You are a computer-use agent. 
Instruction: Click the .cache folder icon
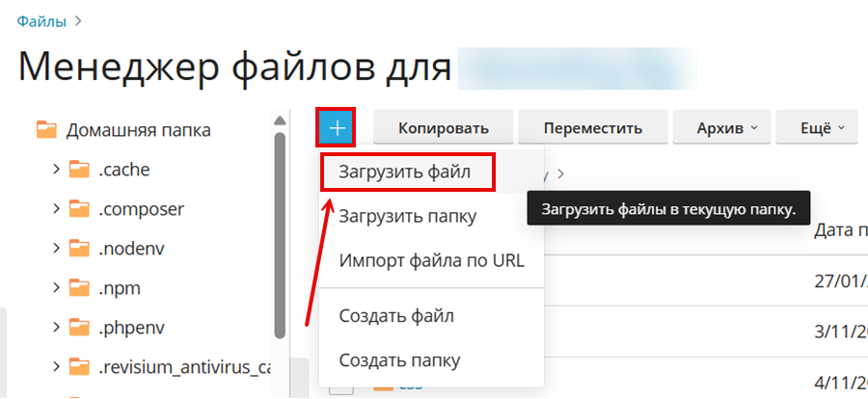pos(79,170)
